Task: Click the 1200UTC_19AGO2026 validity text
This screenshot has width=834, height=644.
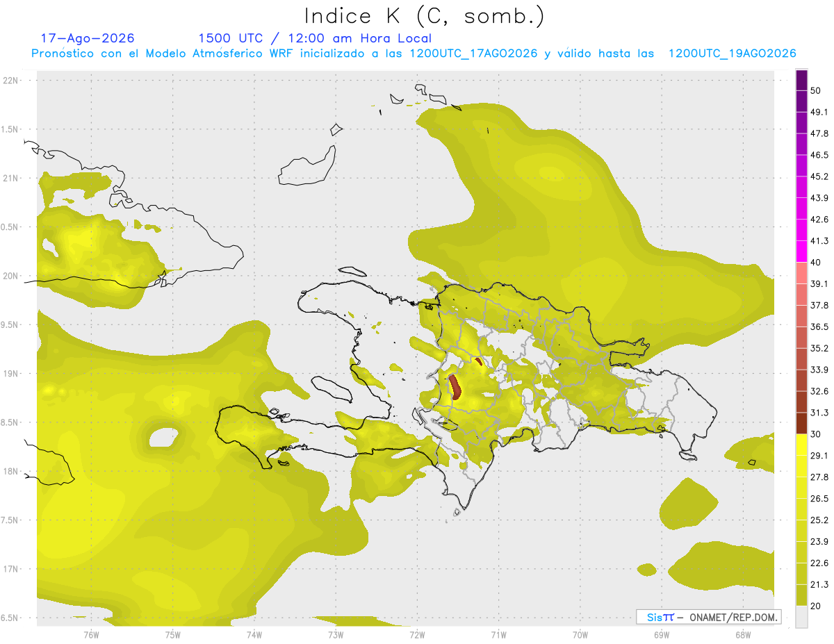Action: 732,53
